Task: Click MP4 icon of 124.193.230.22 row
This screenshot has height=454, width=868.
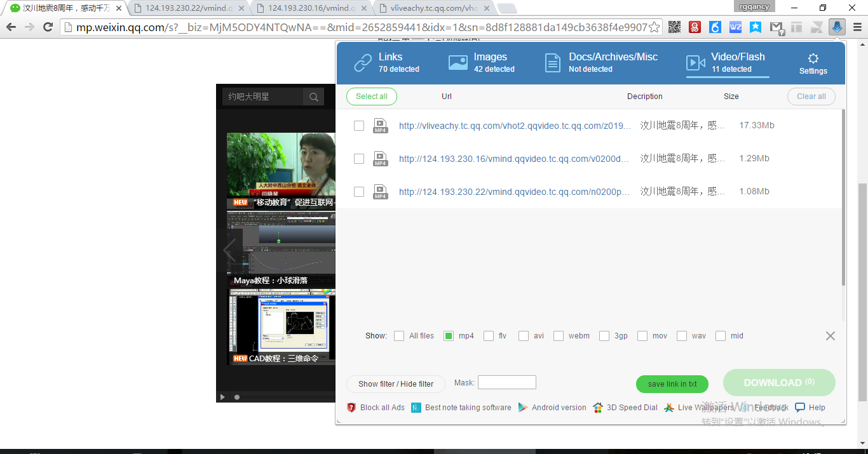Action: coord(381,192)
